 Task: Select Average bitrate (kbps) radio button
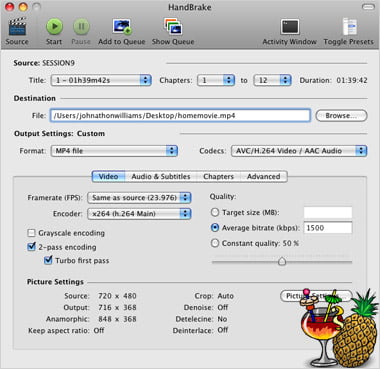(215, 228)
